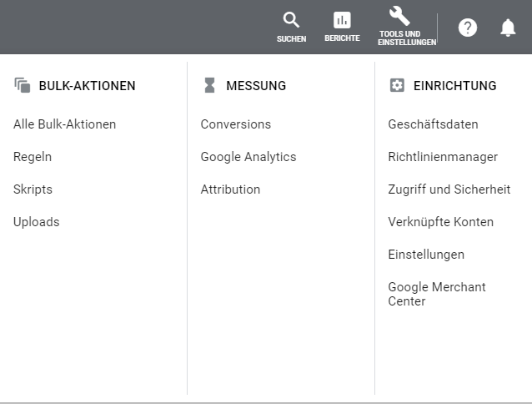
Task: Go to Verknüpfte Konten
Action: (441, 222)
